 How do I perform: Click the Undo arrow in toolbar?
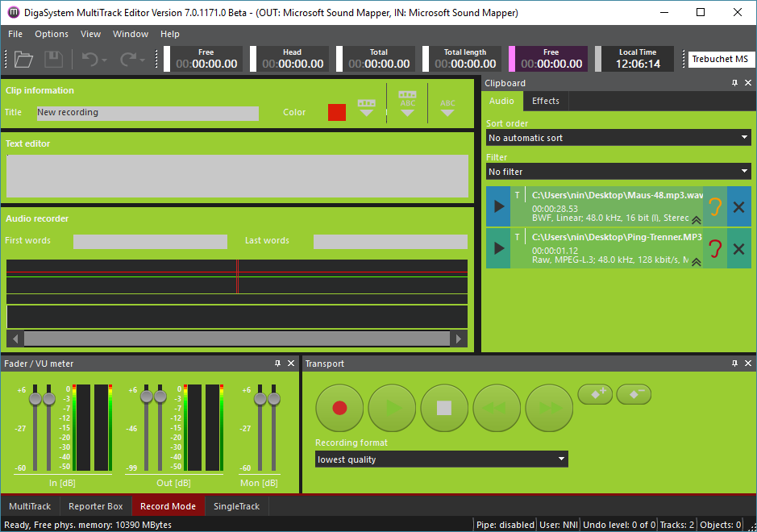click(89, 59)
